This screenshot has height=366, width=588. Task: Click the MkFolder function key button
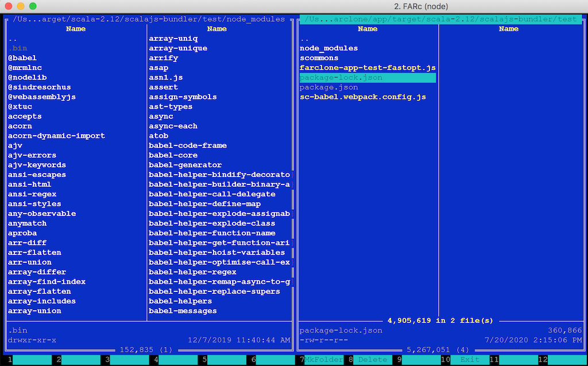coord(324,360)
